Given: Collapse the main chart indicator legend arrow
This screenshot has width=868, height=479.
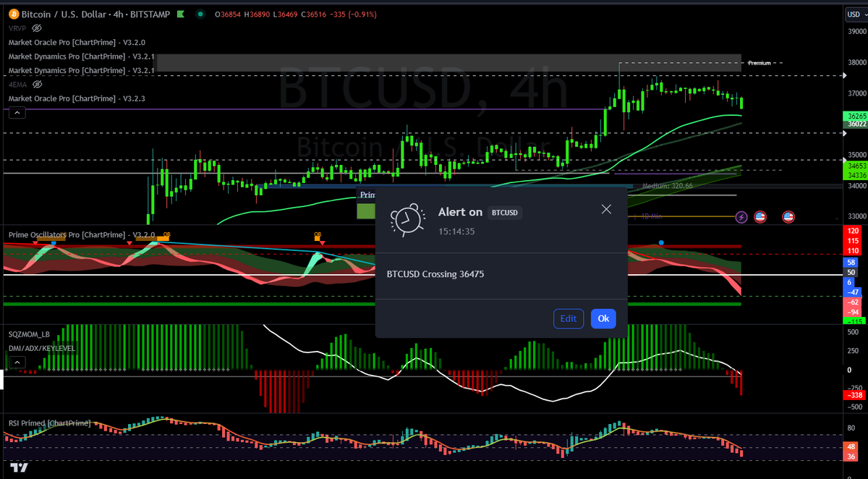Looking at the screenshot, I should point(17,112).
